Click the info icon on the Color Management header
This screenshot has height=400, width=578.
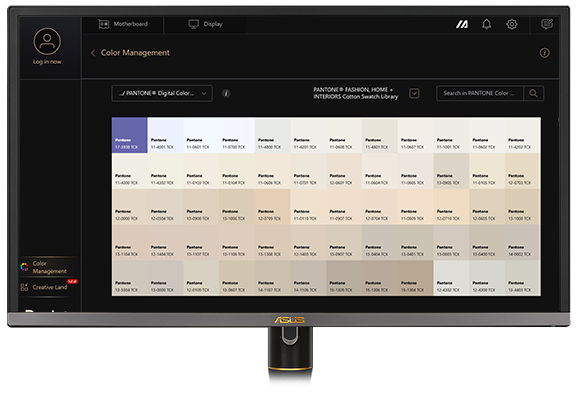coord(544,53)
